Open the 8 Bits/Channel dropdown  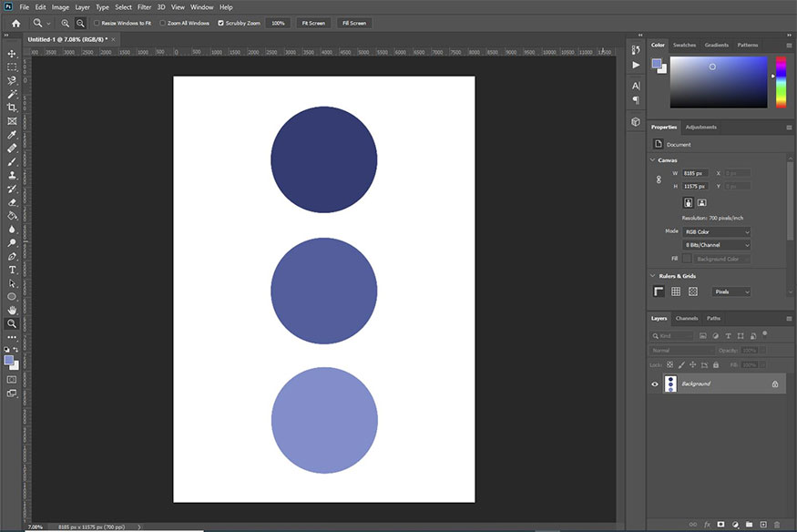717,245
